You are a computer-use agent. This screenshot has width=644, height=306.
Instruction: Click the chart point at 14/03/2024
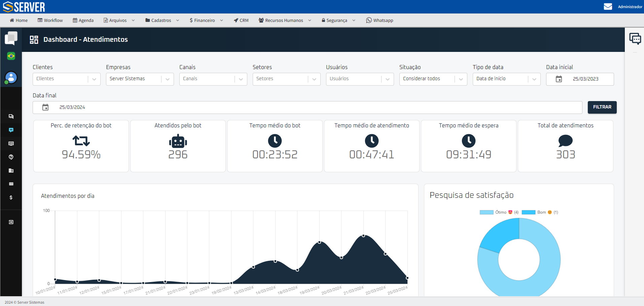coord(275,261)
